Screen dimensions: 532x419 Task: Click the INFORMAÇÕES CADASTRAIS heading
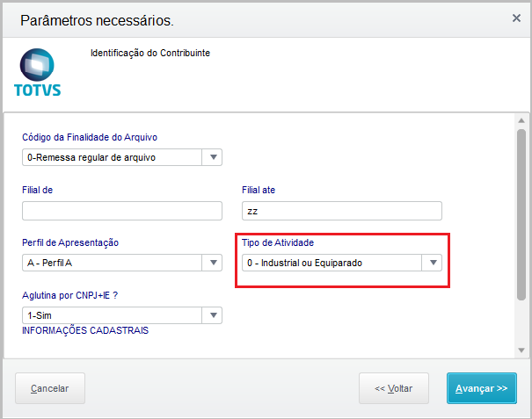(85, 331)
